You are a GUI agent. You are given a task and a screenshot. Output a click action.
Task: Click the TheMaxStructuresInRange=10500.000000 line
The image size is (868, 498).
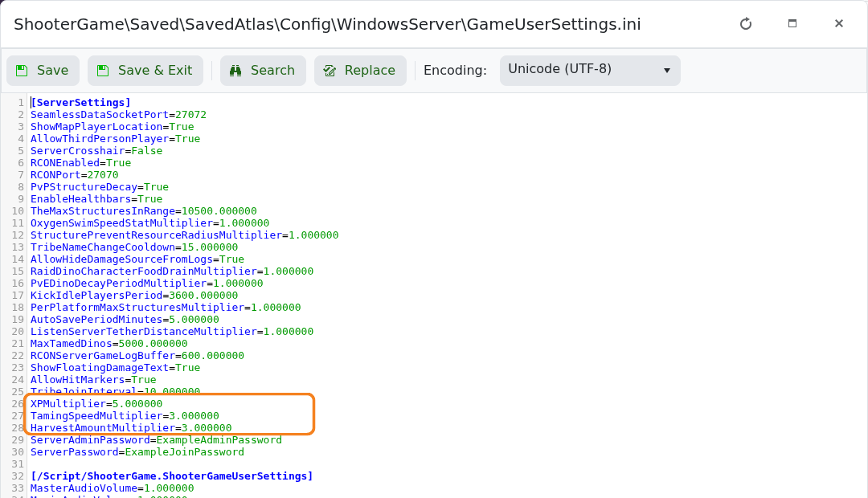tap(143, 210)
